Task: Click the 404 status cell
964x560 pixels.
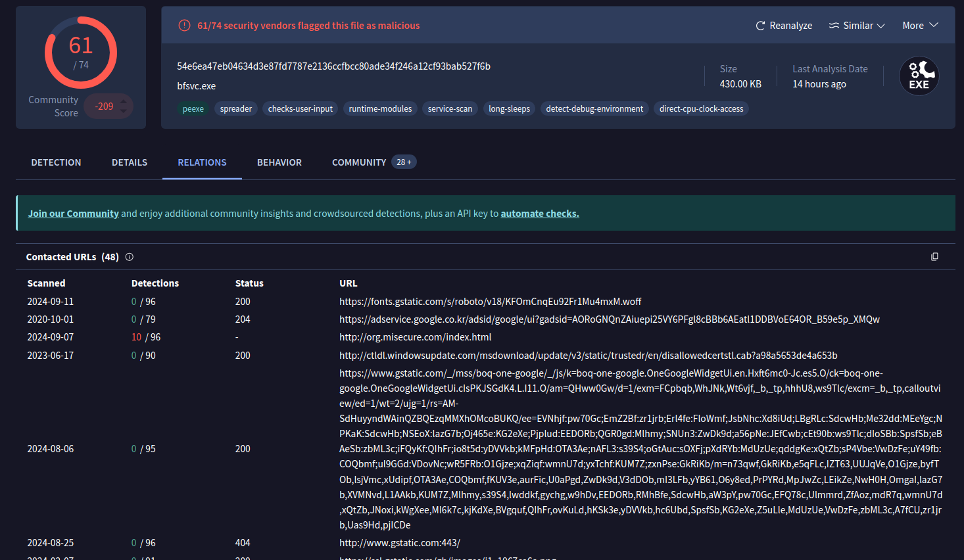Action: pos(243,543)
